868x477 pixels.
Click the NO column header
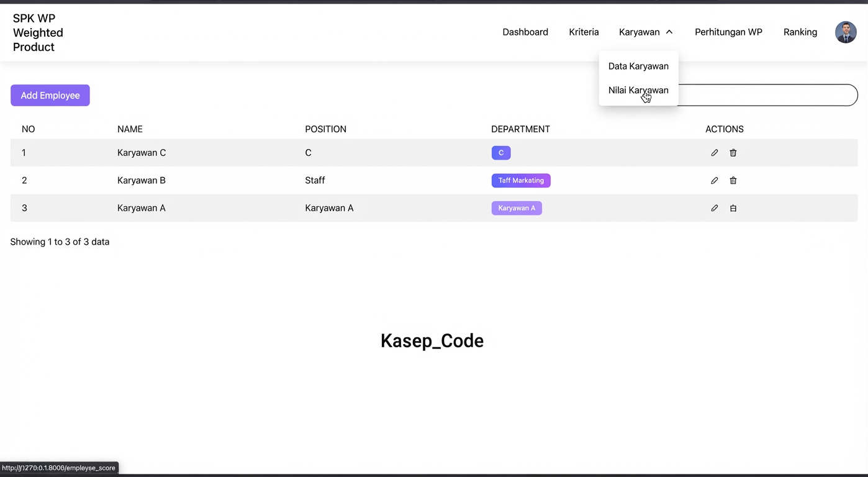point(28,129)
